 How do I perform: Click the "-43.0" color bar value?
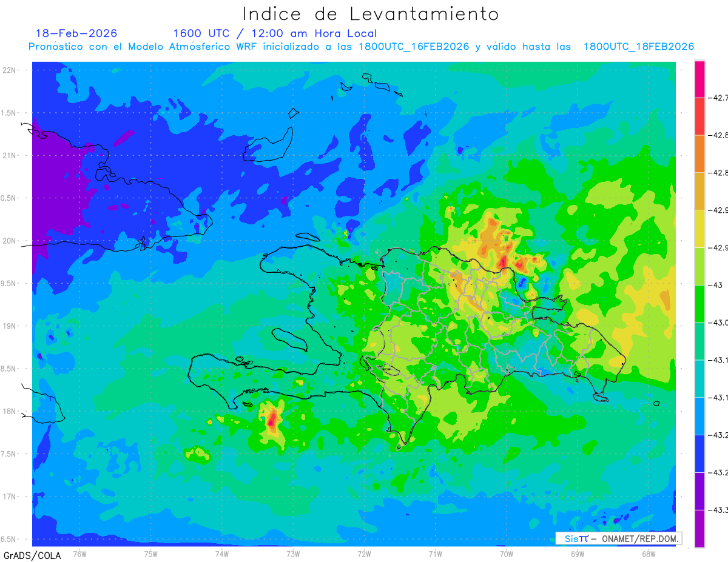pyautogui.click(x=718, y=323)
